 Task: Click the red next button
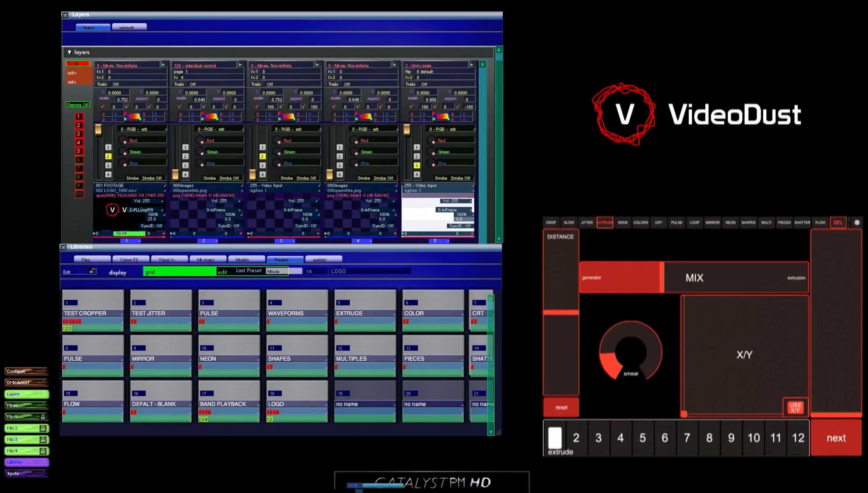[x=835, y=438]
